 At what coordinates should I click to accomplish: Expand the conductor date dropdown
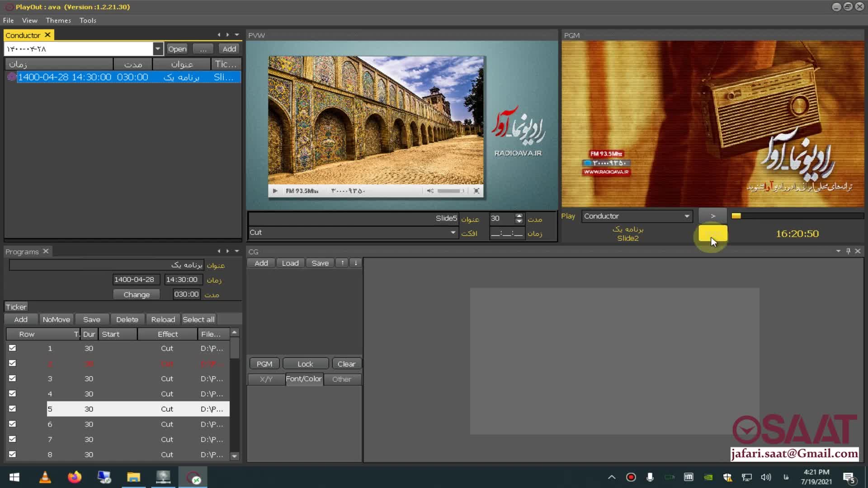157,49
